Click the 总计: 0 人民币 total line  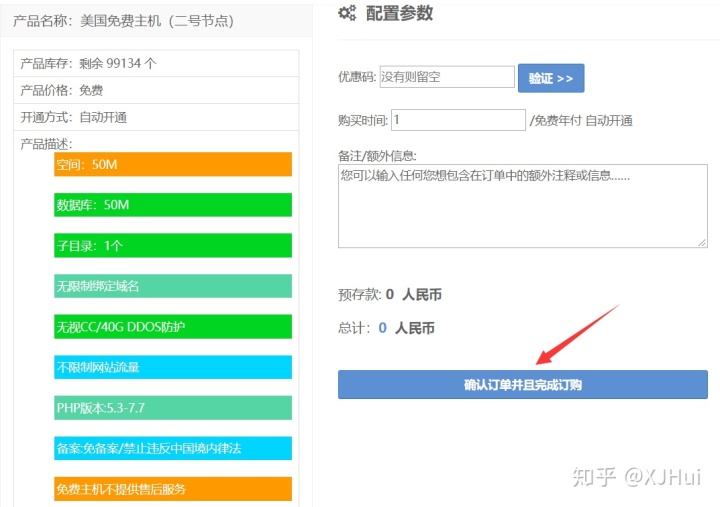click(x=386, y=328)
